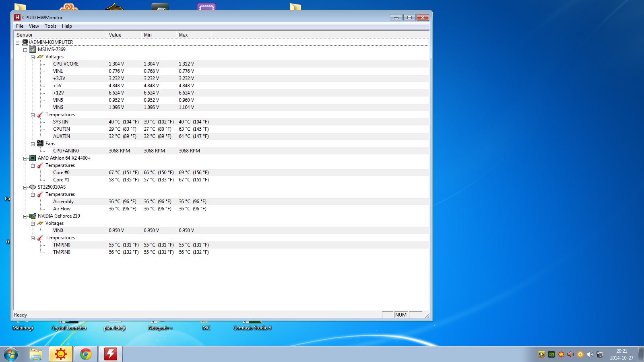Click the thermometer icon under ST3250310AS
This screenshot has height=362, width=644.
40,194
